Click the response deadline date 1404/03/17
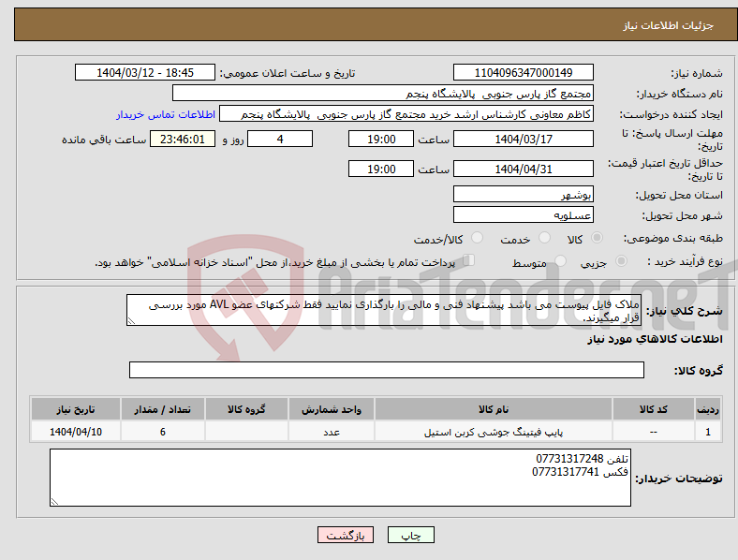Image resolution: width=738 pixels, height=560 pixels. click(x=523, y=139)
